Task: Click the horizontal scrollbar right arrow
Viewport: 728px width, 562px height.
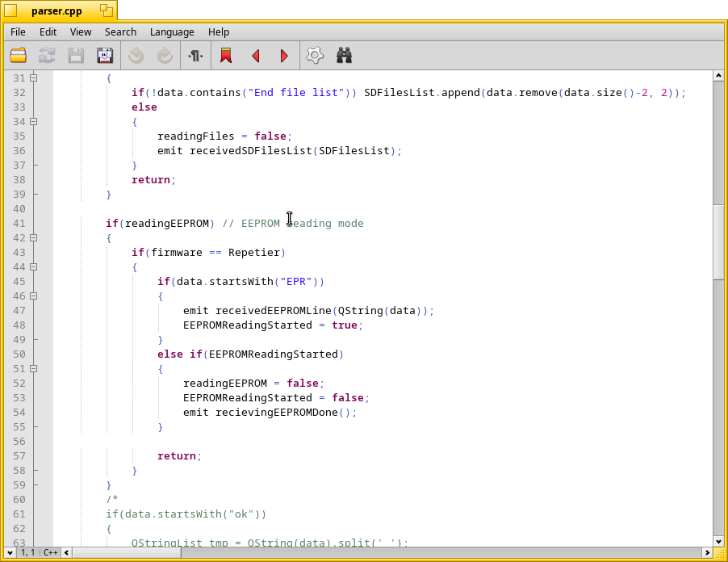Action: [x=707, y=552]
